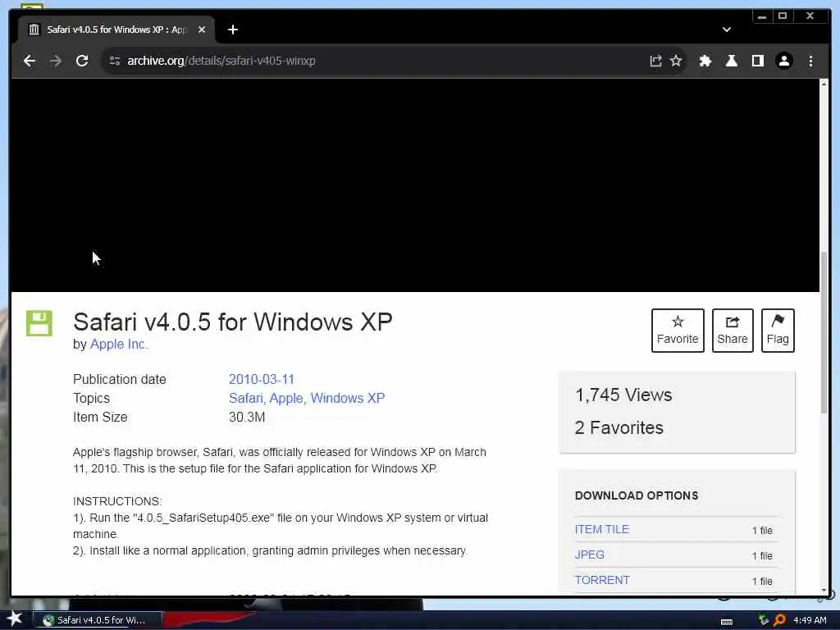Open the Apple topic link
The width and height of the screenshot is (840, 630).
click(x=286, y=398)
